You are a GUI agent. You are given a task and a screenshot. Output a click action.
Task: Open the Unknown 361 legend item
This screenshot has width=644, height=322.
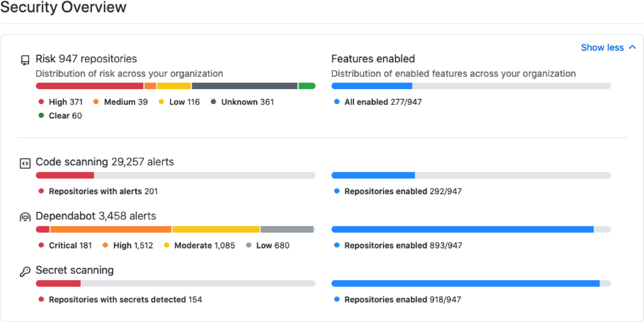point(243,102)
